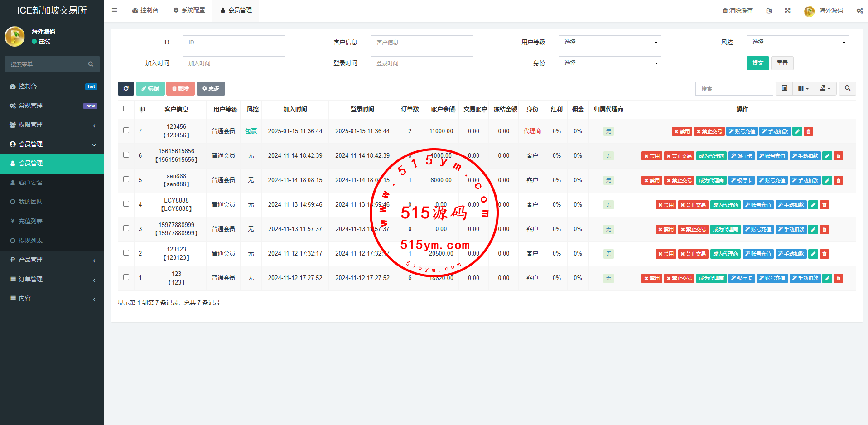
Task: Click 账号充值 button for ID 6
Action: (x=772, y=156)
